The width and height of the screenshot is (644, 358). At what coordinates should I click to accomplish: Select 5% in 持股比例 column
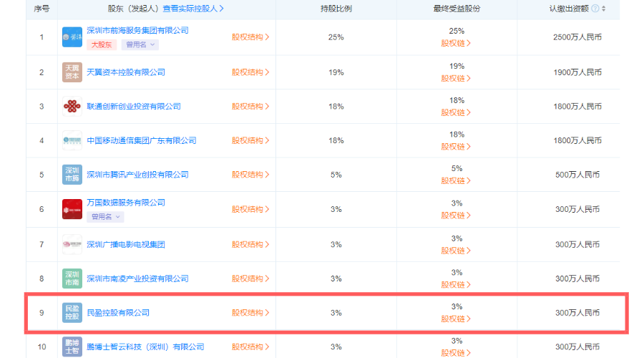tap(336, 175)
